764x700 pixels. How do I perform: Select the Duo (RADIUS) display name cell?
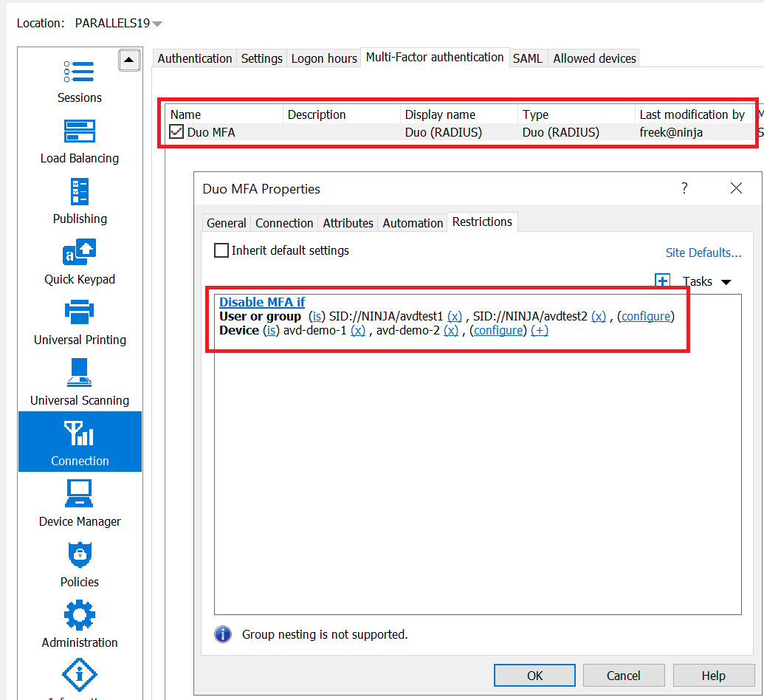click(x=444, y=132)
